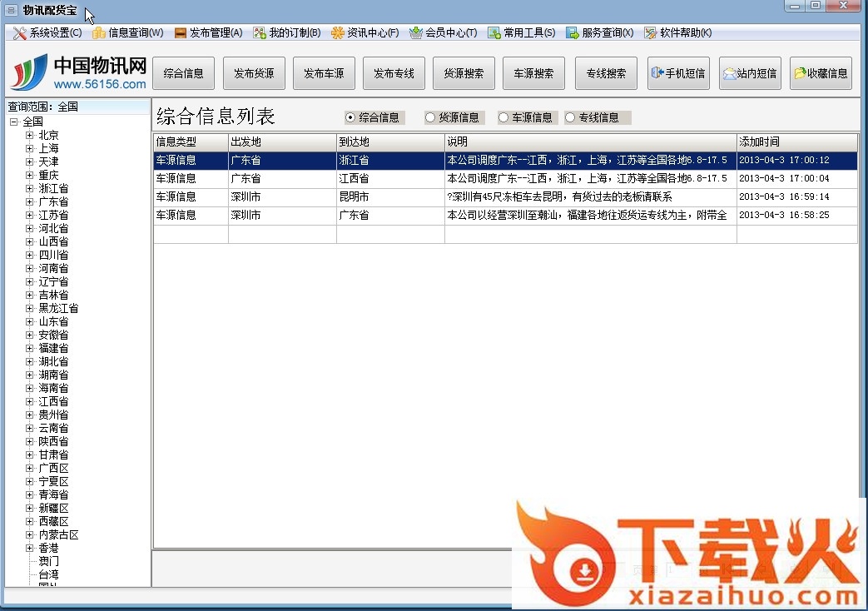Select 澳门 in the region tree

click(x=49, y=561)
